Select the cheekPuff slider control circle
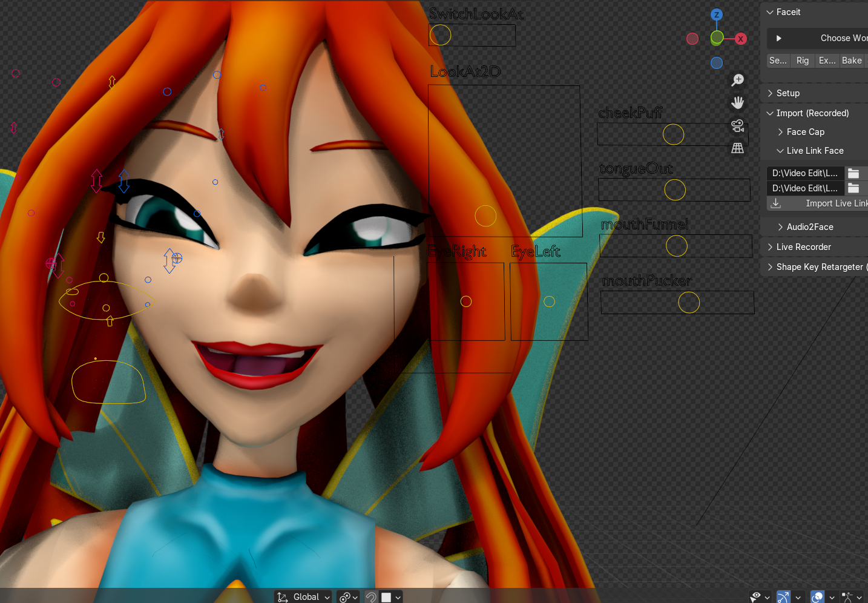 (x=673, y=134)
